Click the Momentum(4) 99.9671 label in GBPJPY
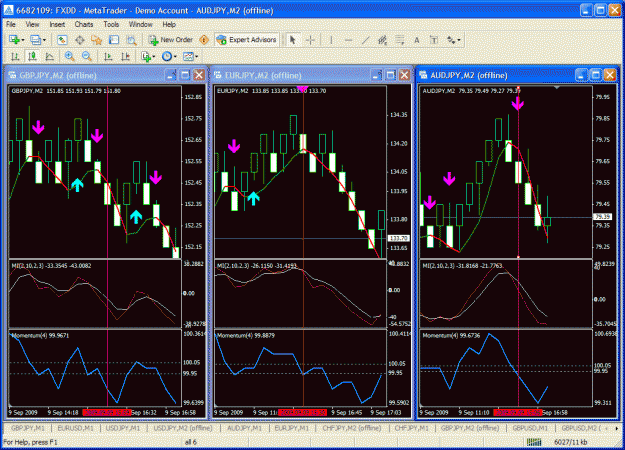Image resolution: width=625 pixels, height=450 pixels. click(40, 336)
